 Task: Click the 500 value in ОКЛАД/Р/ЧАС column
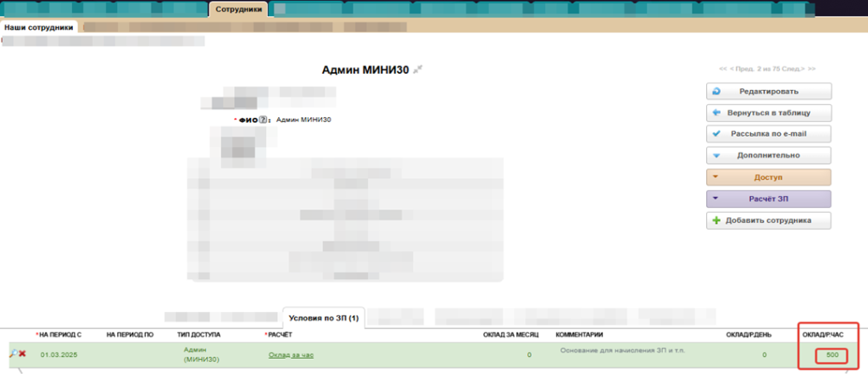(x=832, y=354)
